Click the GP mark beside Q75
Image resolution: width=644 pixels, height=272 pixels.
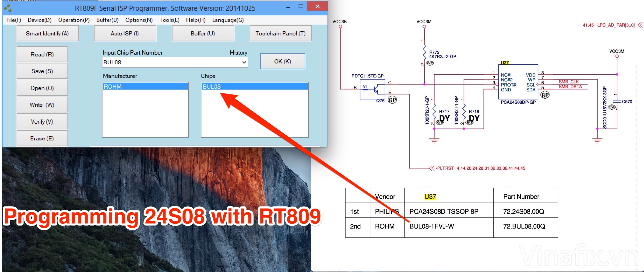pos(392,100)
